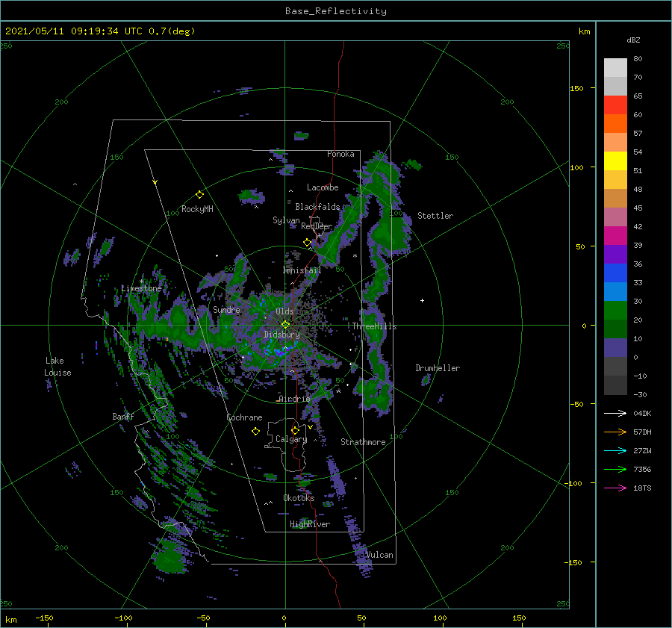This screenshot has width=672, height=628.
Task: Click the Innisfail town label
Action: tap(302, 270)
